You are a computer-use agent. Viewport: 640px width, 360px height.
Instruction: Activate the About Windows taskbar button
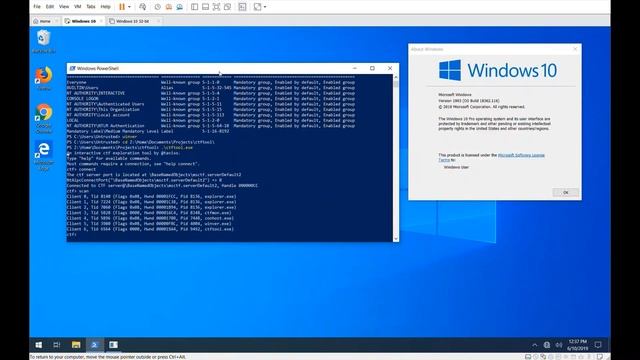(x=113, y=345)
